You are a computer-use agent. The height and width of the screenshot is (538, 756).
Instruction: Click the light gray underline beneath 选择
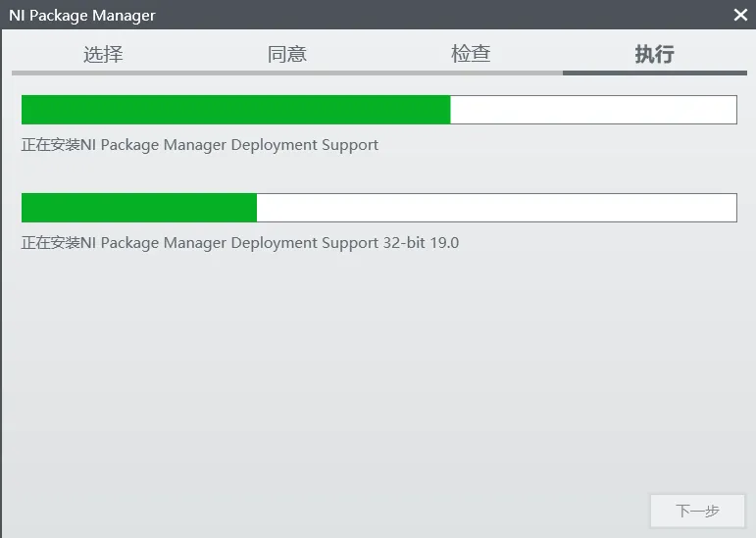[103, 73]
